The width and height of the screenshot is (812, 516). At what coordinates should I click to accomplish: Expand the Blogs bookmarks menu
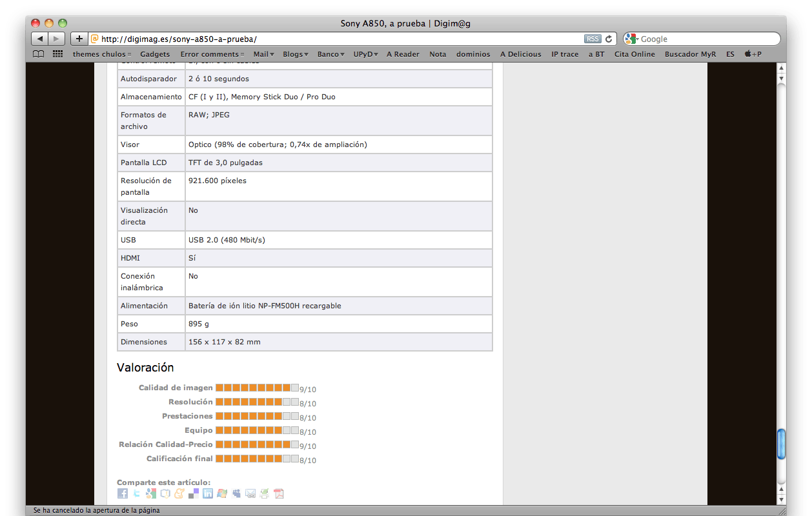(296, 54)
